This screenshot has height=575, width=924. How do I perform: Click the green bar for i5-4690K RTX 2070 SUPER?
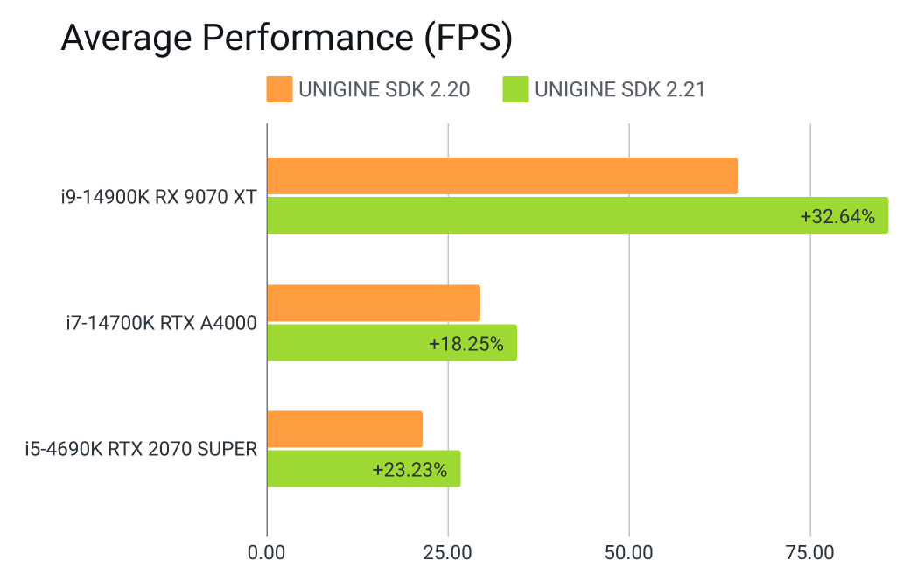315,469
